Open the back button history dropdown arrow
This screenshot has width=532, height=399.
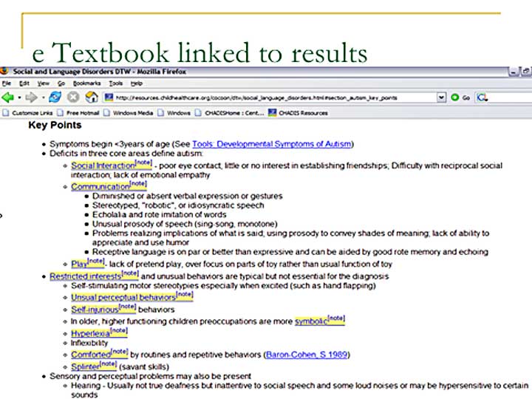point(20,98)
